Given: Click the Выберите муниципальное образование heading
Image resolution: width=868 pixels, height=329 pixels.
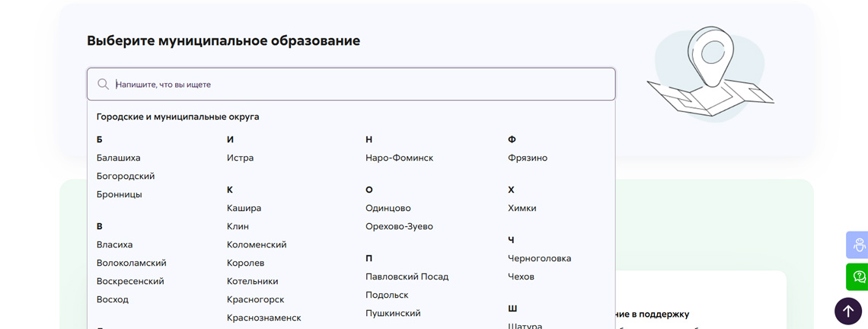Looking at the screenshot, I should point(224,40).
